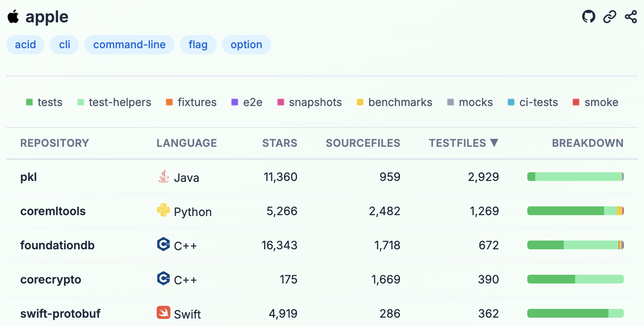Open the corecrypto repository
Viewport: 644px width, 326px height.
(50, 280)
